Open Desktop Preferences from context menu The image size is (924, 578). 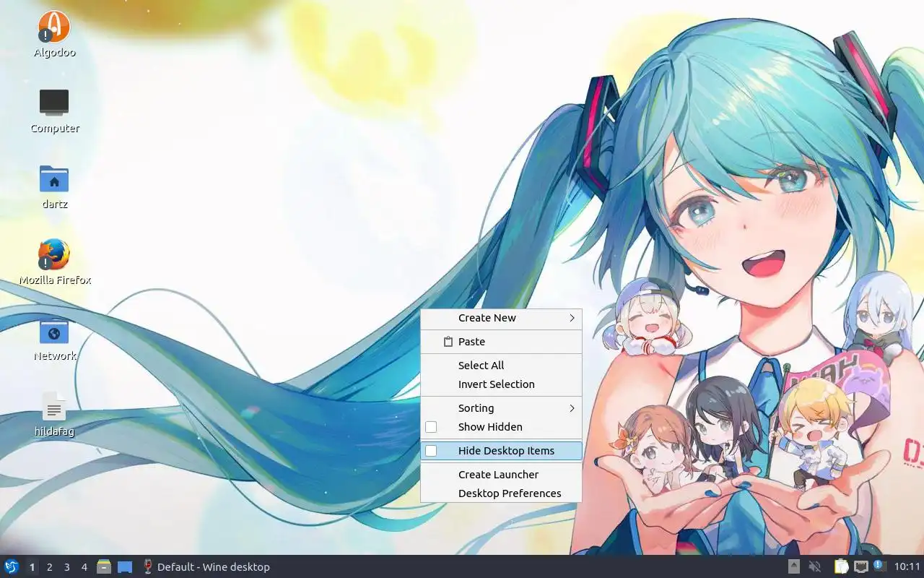coord(501,493)
